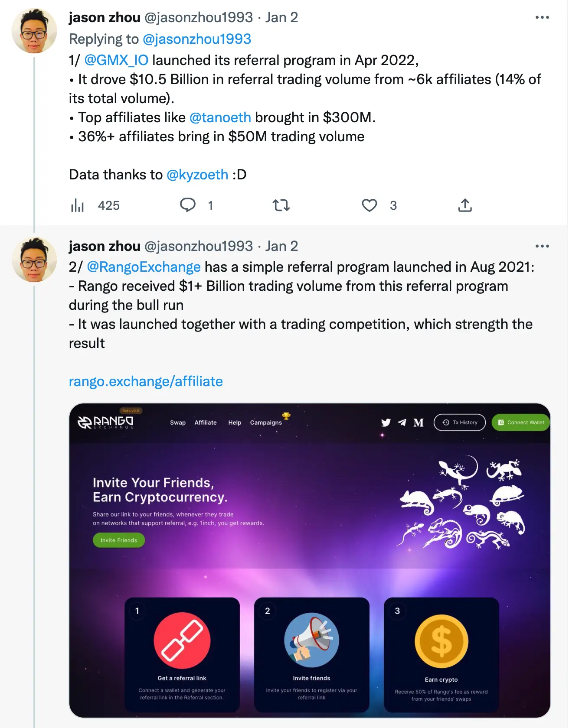This screenshot has height=728, width=569.
Task: Like jason zhou's first tweet
Action: (369, 206)
